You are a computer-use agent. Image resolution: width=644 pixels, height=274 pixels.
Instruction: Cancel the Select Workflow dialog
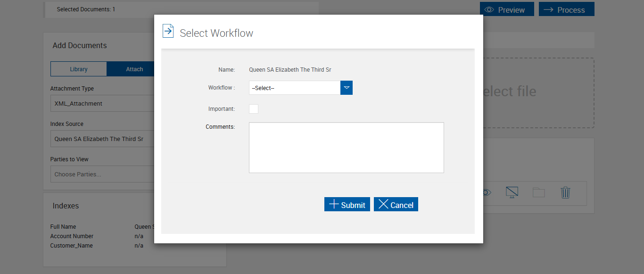tap(396, 204)
